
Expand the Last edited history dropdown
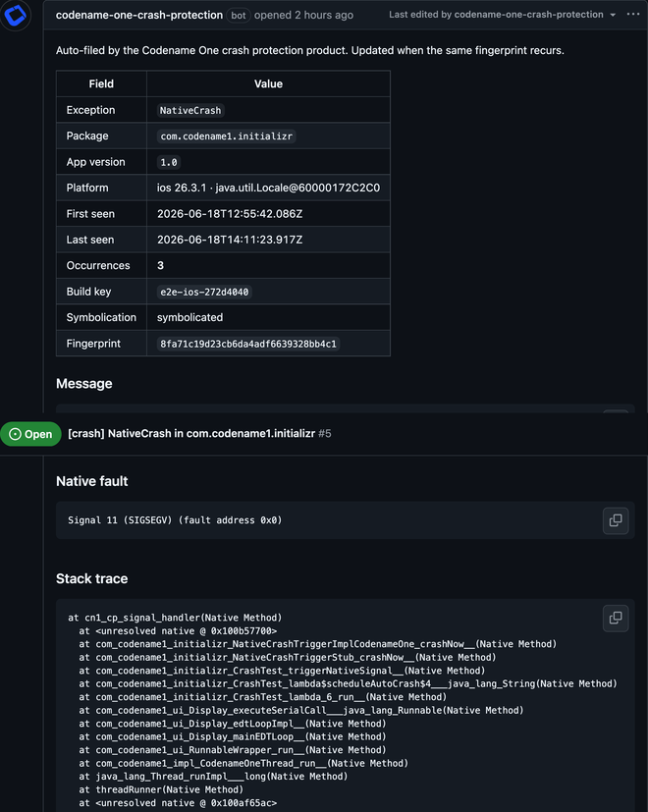(x=613, y=15)
